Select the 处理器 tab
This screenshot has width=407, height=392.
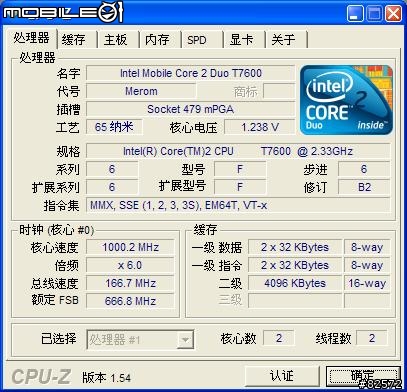click(x=31, y=38)
